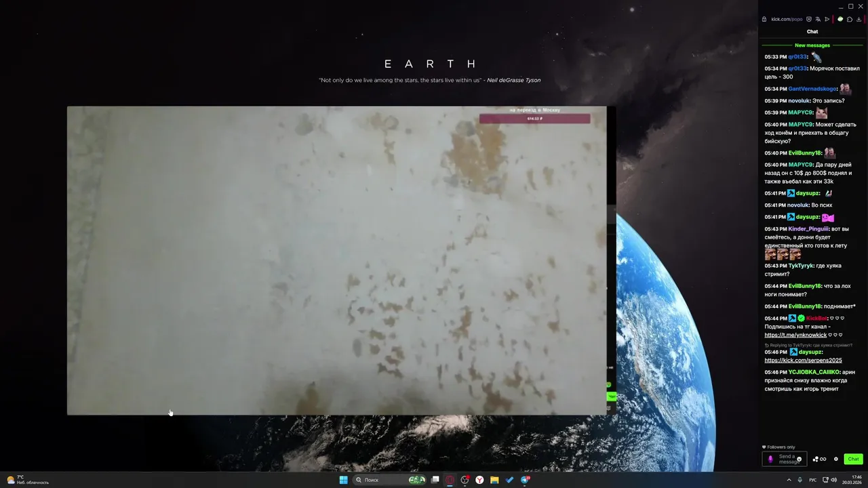Open the weather widget on taskbar
The height and width of the screenshot is (488, 868).
tap(27, 480)
